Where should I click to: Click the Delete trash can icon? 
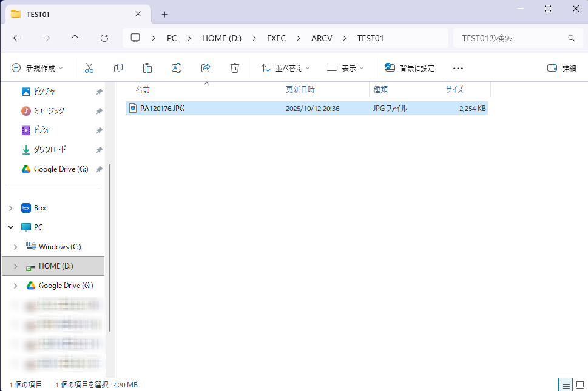[235, 68]
